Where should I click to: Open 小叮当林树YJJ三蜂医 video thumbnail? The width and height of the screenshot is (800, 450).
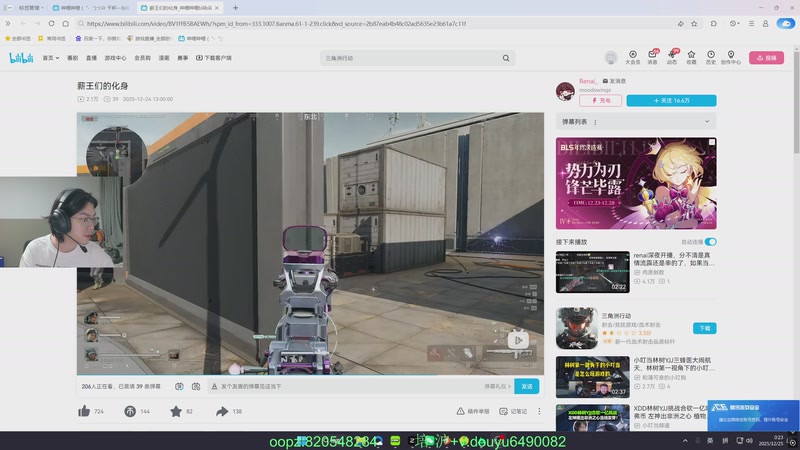pos(592,377)
